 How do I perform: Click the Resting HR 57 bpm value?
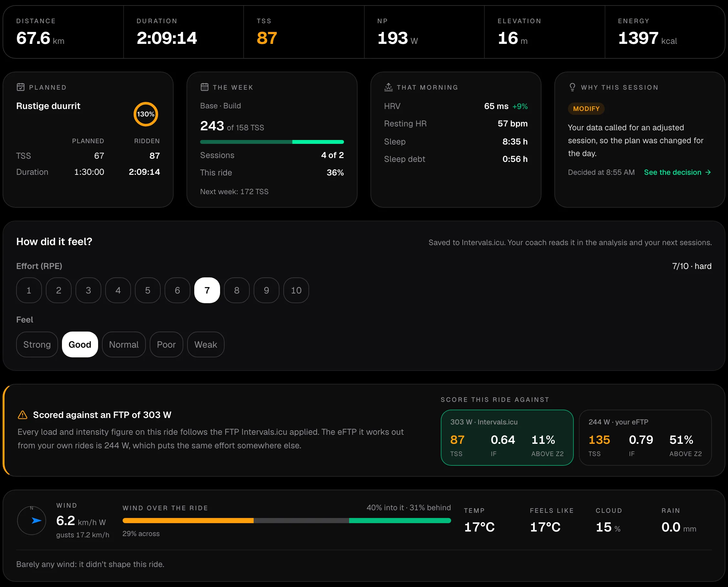tap(512, 124)
